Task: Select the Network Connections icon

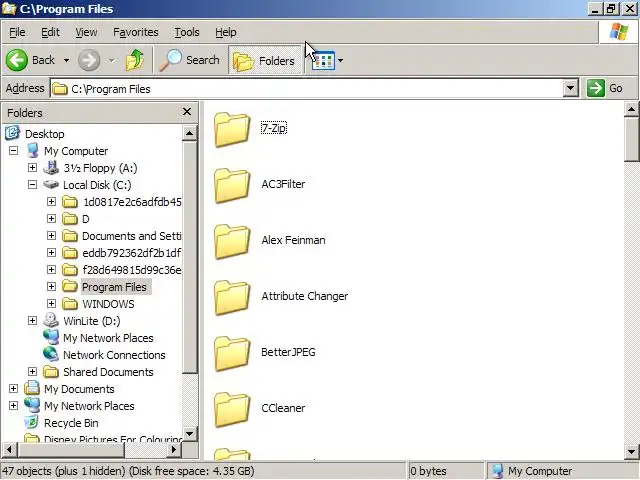Action: [x=51, y=354]
